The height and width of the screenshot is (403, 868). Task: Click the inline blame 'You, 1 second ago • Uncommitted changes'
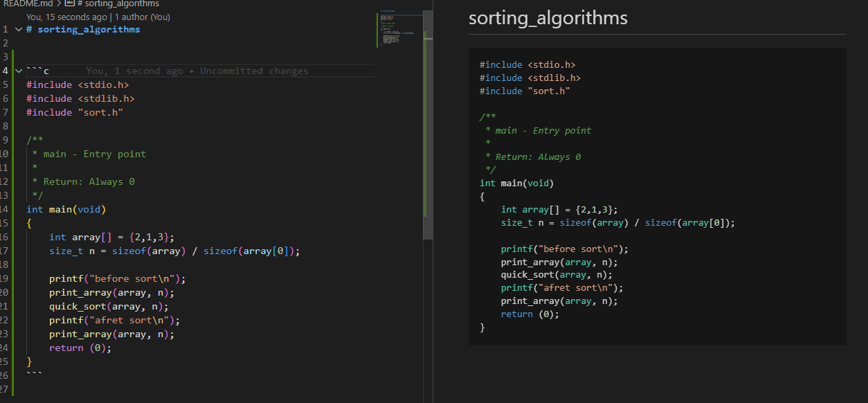pos(197,71)
